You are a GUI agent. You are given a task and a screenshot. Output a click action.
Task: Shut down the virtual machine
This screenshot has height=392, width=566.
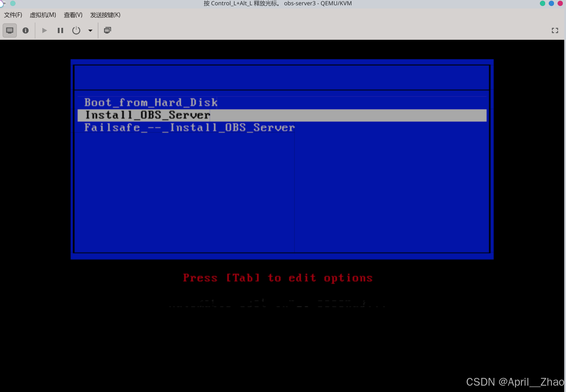pyautogui.click(x=76, y=30)
